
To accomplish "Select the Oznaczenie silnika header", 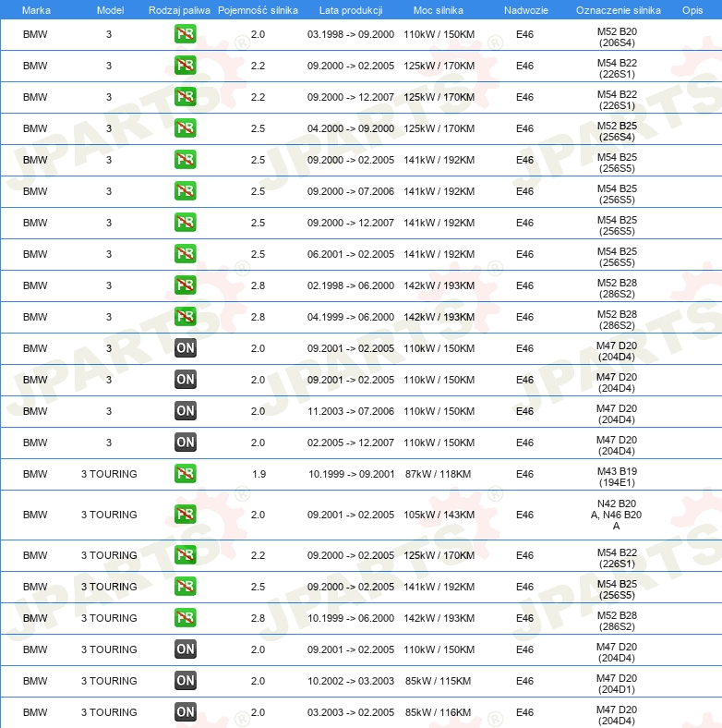I will (618, 10).
